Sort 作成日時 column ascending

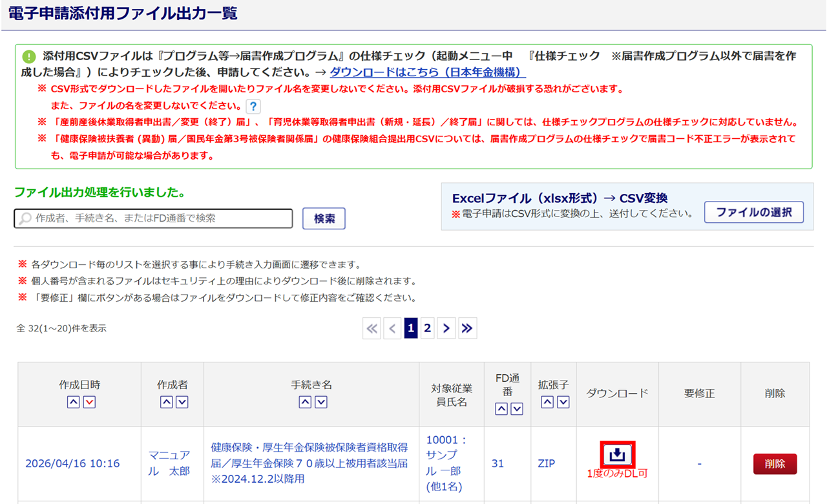click(73, 402)
